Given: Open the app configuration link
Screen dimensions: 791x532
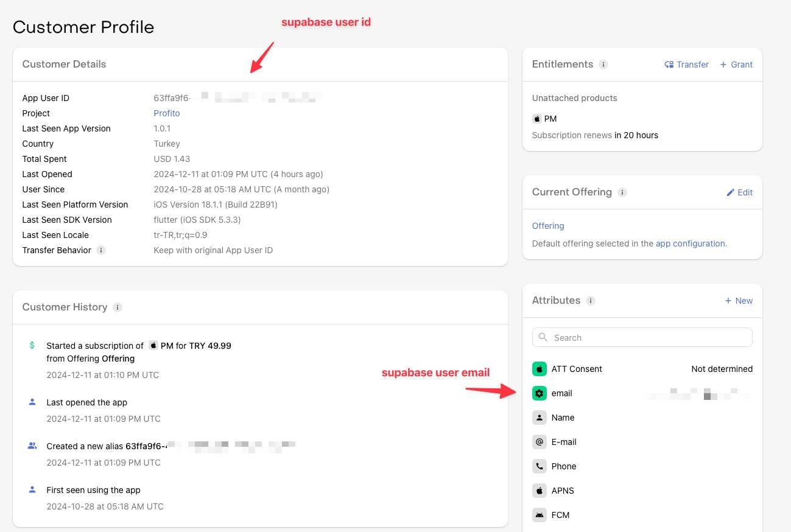Looking at the screenshot, I should 690,243.
